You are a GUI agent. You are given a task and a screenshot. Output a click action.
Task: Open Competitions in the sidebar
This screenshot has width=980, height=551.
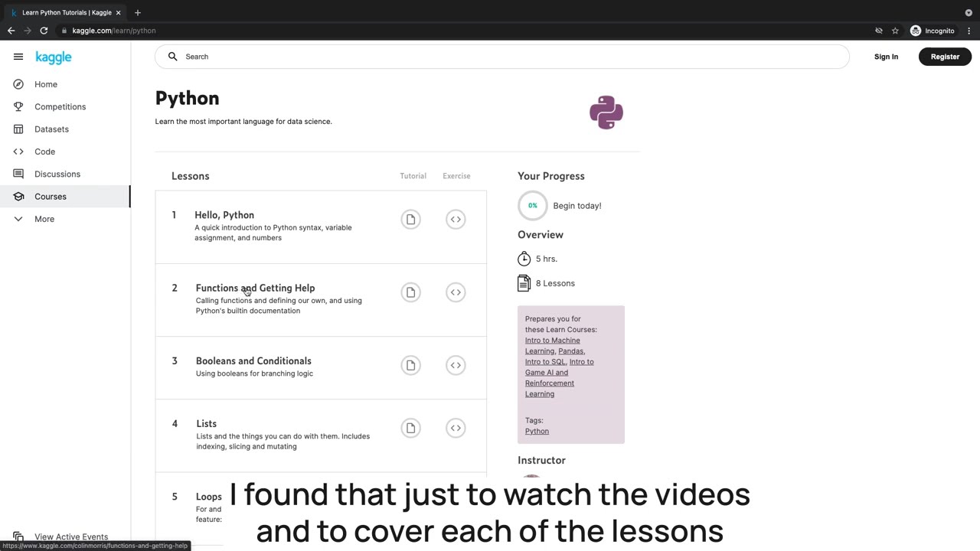tap(60, 106)
